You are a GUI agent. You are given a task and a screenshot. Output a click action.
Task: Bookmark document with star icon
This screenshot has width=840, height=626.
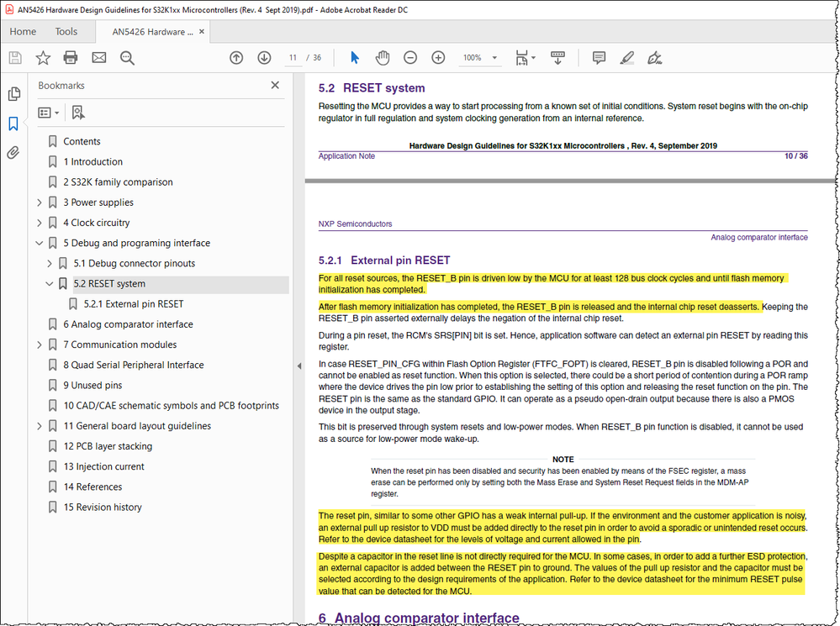(43, 58)
